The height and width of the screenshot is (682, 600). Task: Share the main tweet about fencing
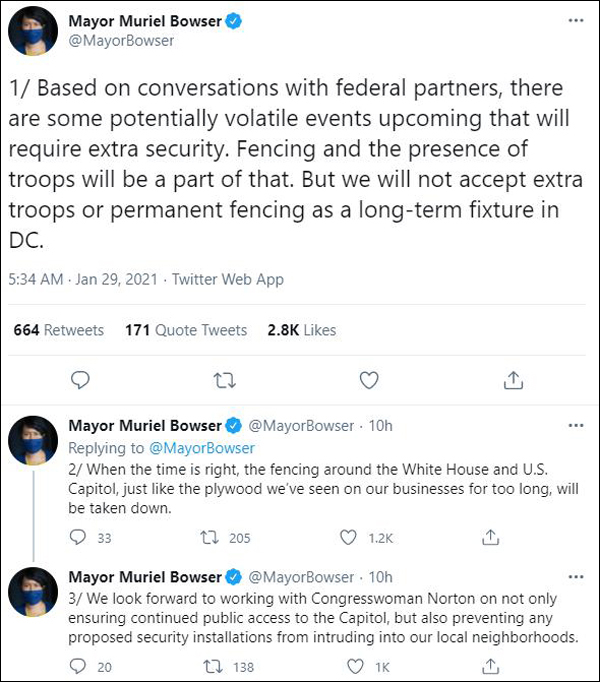pyautogui.click(x=513, y=379)
